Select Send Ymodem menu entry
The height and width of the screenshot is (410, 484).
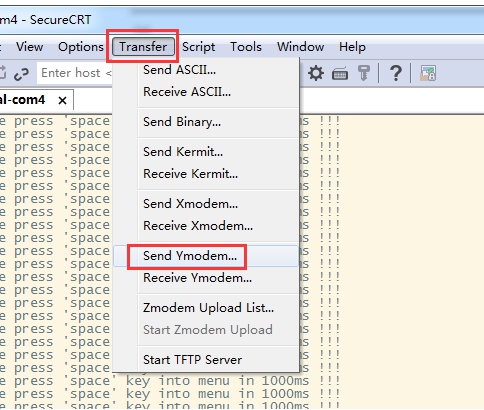click(206, 256)
